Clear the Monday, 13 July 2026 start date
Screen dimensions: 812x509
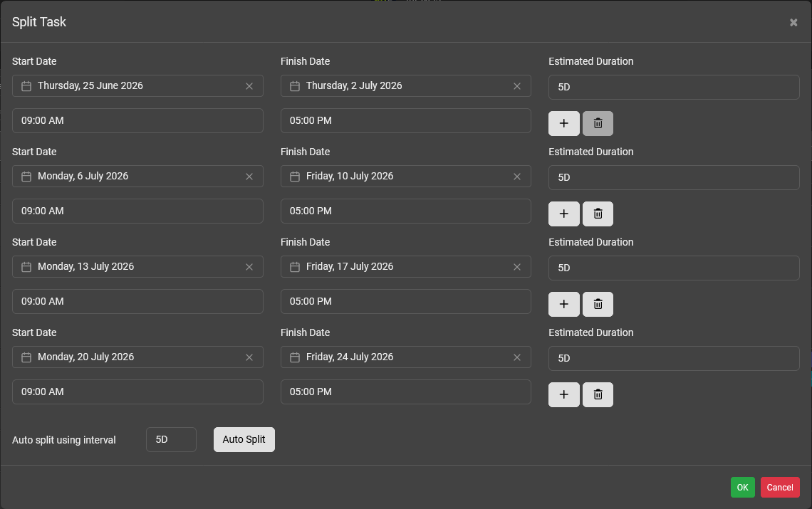click(249, 267)
